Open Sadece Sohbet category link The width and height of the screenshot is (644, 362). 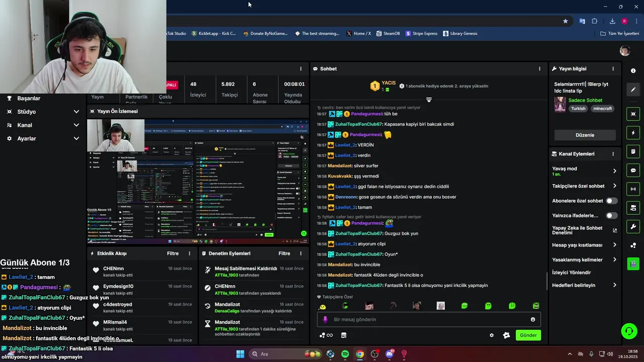tap(585, 100)
